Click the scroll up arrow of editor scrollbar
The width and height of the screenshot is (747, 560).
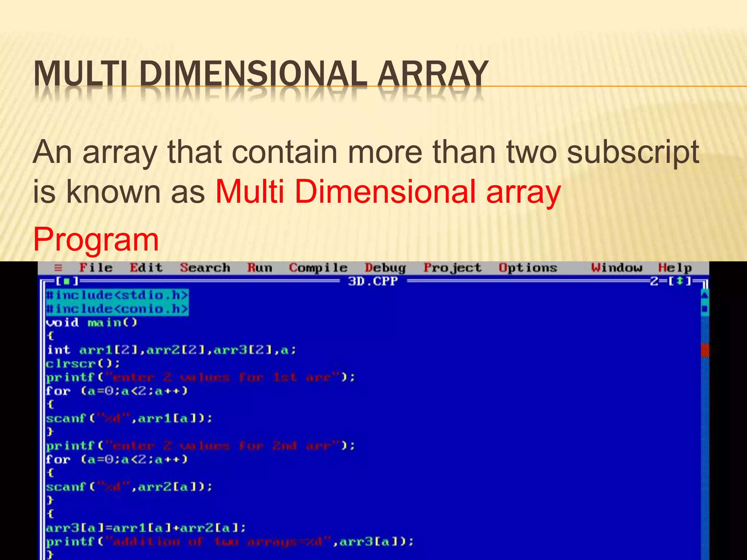pos(705,295)
